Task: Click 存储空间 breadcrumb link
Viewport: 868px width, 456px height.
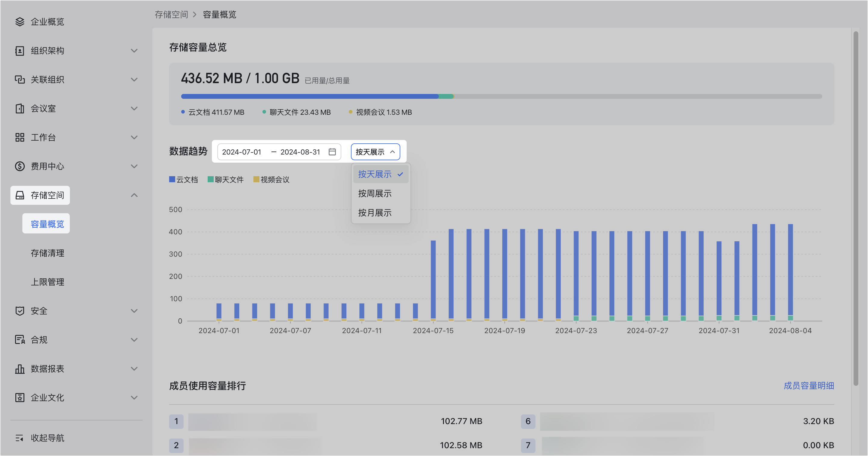Action: [172, 14]
